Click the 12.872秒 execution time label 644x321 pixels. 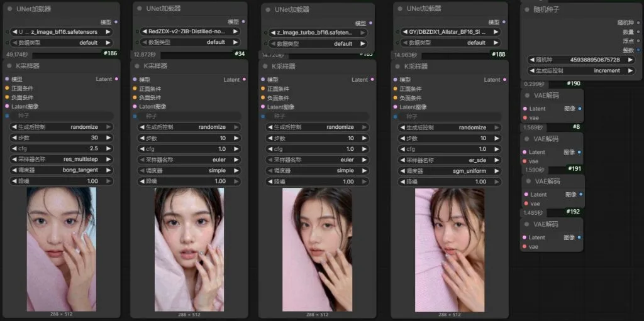[146, 54]
